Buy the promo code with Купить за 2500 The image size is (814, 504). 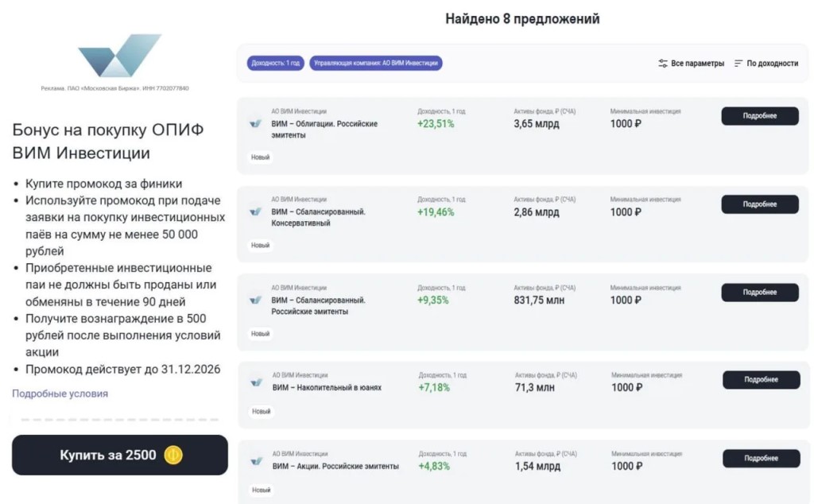click(x=120, y=455)
